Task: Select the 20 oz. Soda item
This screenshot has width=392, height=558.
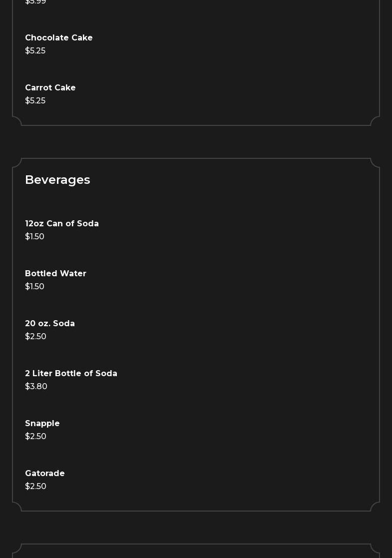Action: click(x=50, y=324)
